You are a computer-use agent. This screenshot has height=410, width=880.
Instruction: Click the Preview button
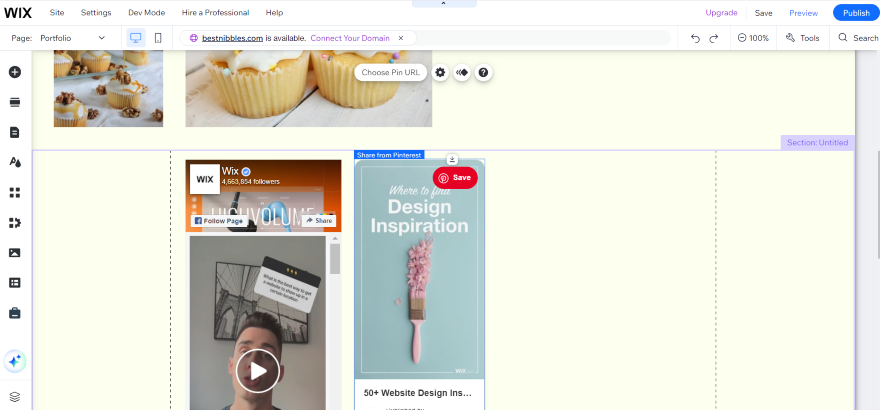(x=803, y=13)
